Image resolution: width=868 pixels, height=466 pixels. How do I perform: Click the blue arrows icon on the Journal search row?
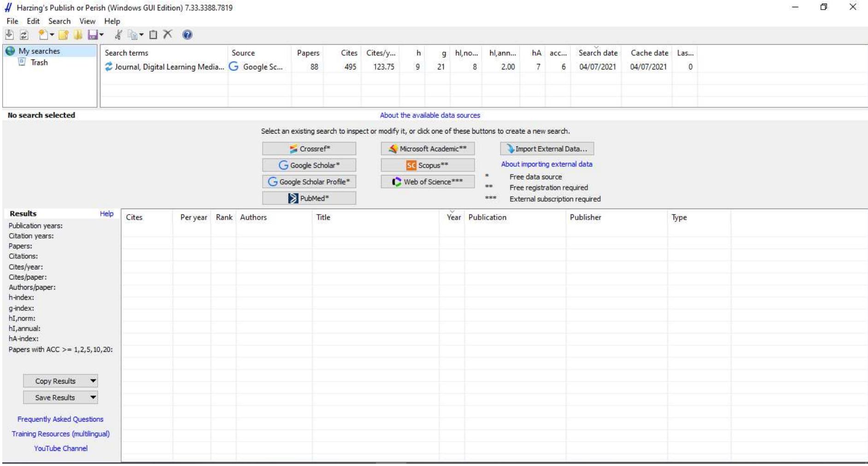click(x=109, y=67)
